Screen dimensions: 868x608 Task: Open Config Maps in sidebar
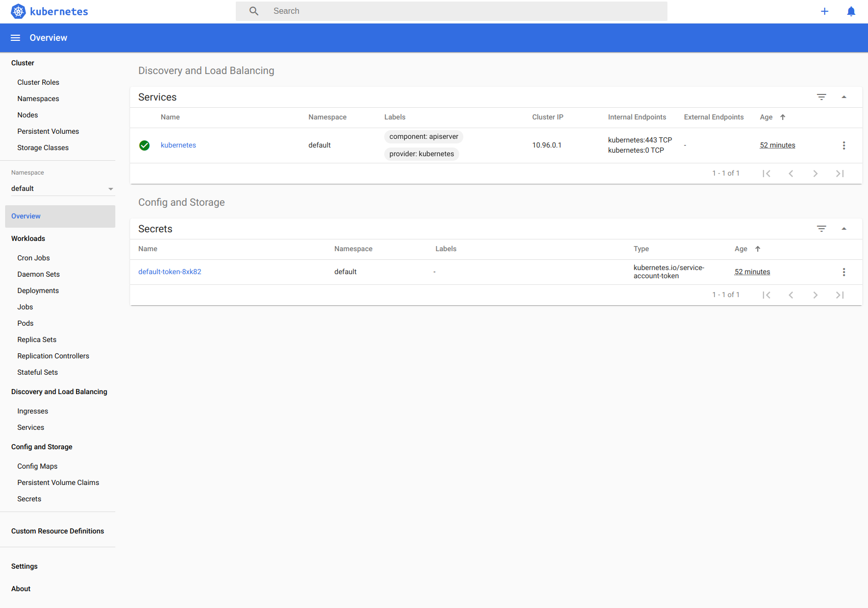click(37, 466)
